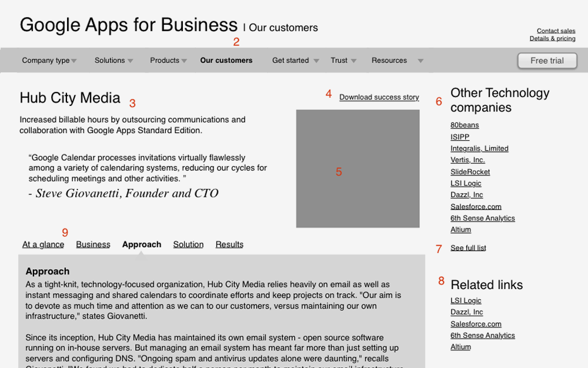Open the SlideRocket company link
This screenshot has width=588, height=368.
pyautogui.click(x=470, y=171)
